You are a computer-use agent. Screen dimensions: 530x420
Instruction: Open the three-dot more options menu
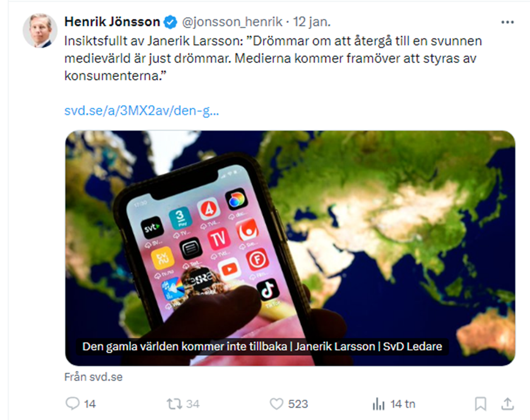click(x=507, y=22)
